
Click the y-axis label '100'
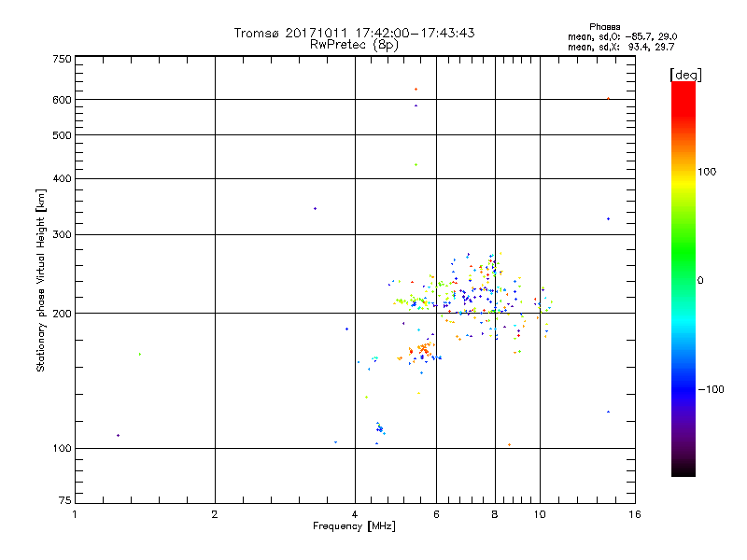point(62,449)
